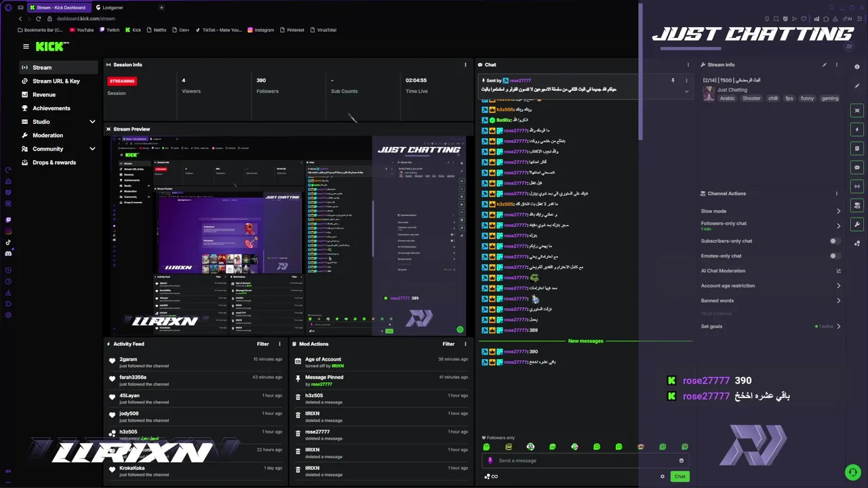Open Twitch bookmark
This screenshot has height=488, width=868.
109,30
